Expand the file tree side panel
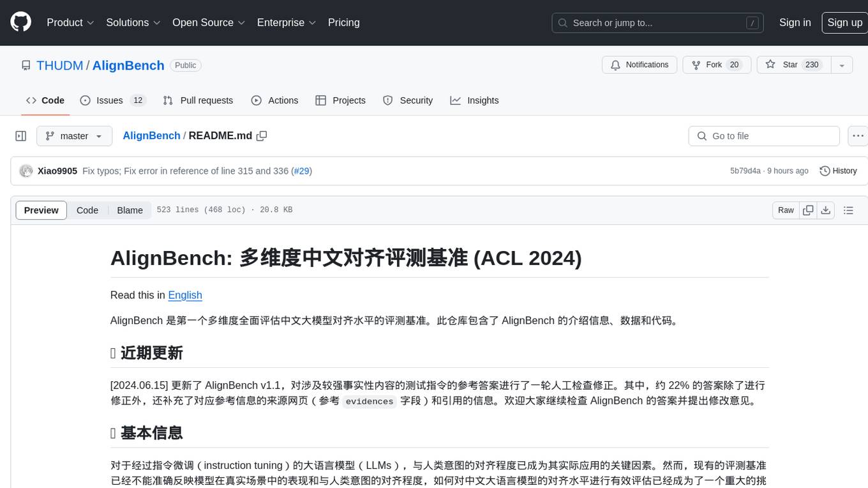Image resolution: width=868 pixels, height=488 pixels. coord(20,136)
